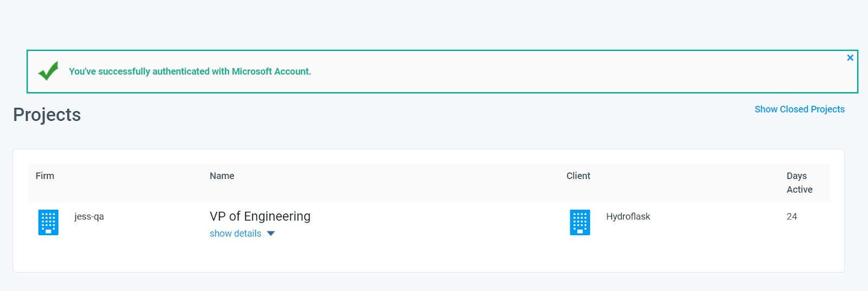
Task: Sort by the Firm column header
Action: (x=45, y=176)
